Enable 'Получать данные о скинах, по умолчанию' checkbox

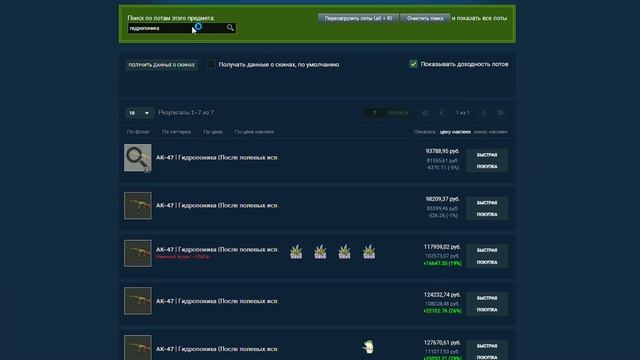tap(211, 64)
